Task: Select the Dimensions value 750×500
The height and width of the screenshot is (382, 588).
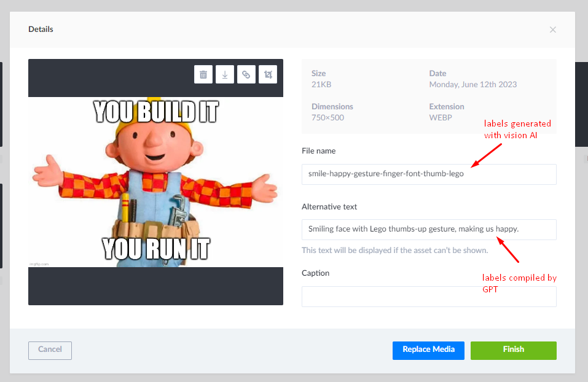Action: coord(327,117)
